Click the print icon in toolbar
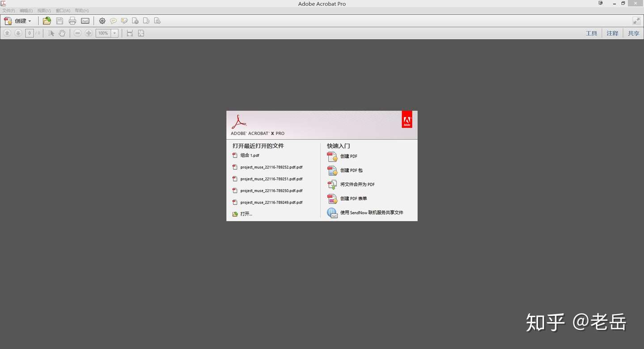Image resolution: width=644 pixels, height=349 pixels. [x=72, y=21]
